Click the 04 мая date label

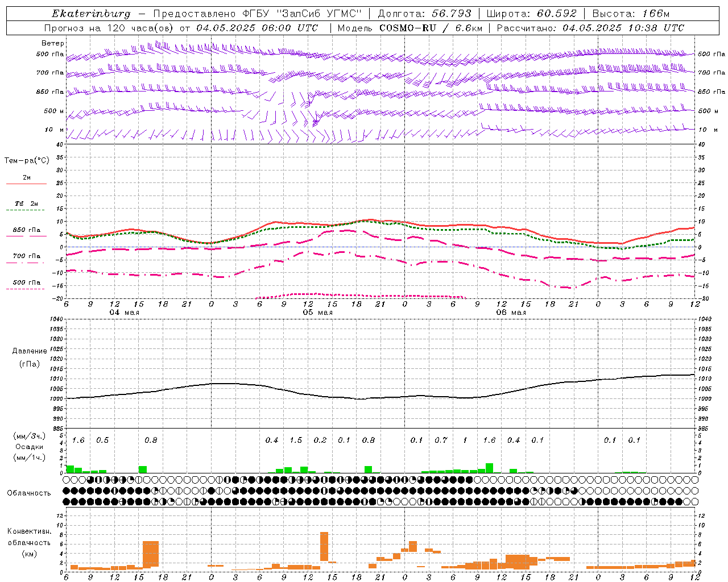(x=124, y=313)
